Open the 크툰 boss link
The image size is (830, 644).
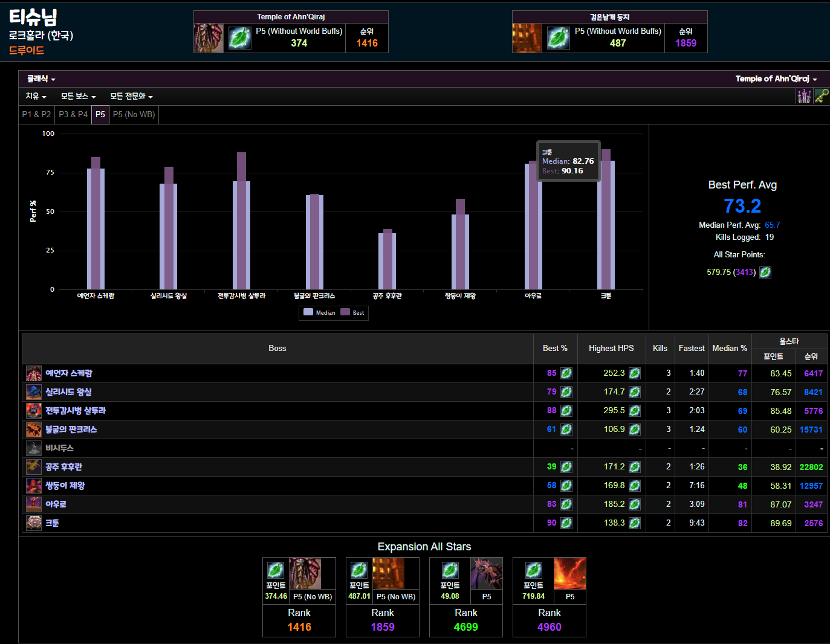(52, 523)
